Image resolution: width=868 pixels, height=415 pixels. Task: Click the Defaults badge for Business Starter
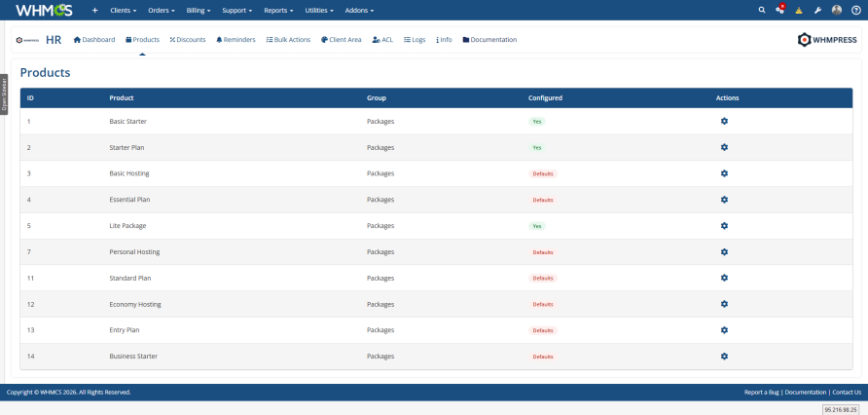(x=543, y=357)
